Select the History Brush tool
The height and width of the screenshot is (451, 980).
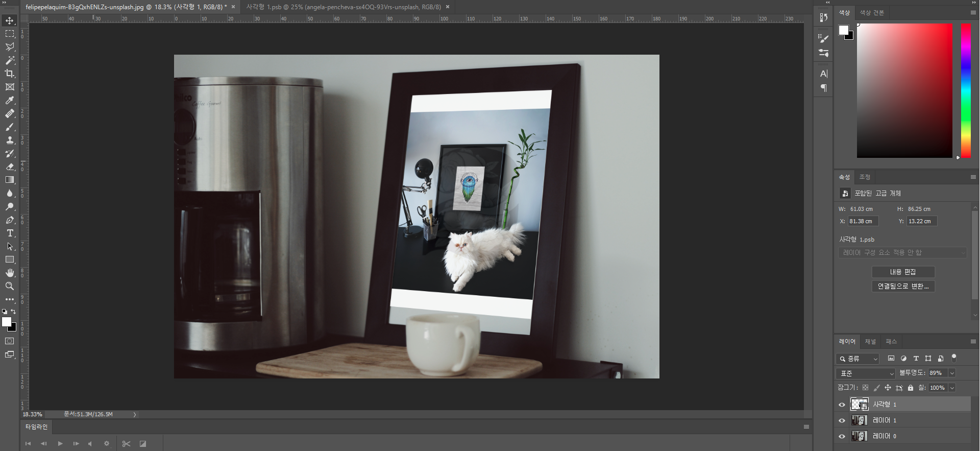click(x=10, y=153)
